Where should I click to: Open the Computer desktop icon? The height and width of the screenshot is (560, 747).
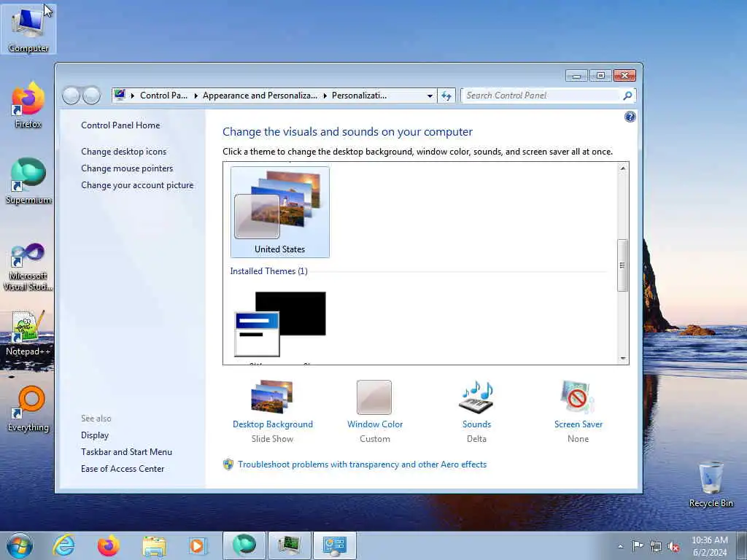pyautogui.click(x=28, y=29)
